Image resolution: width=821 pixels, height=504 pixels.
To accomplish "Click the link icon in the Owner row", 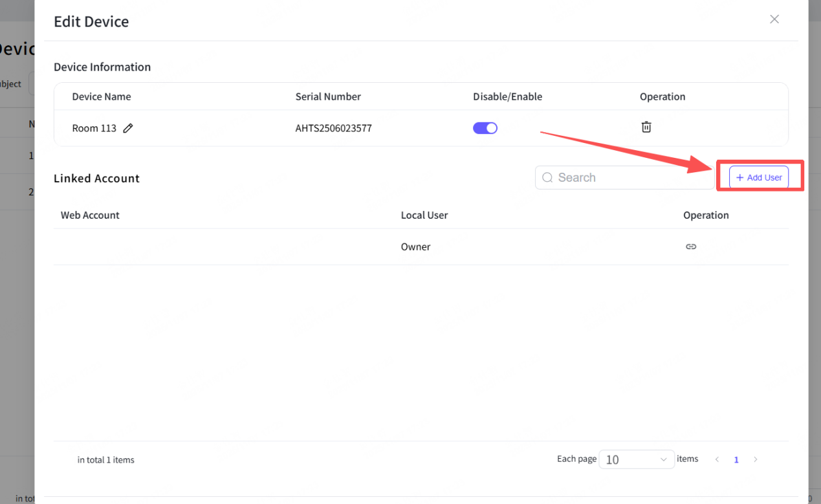I will click(x=691, y=247).
